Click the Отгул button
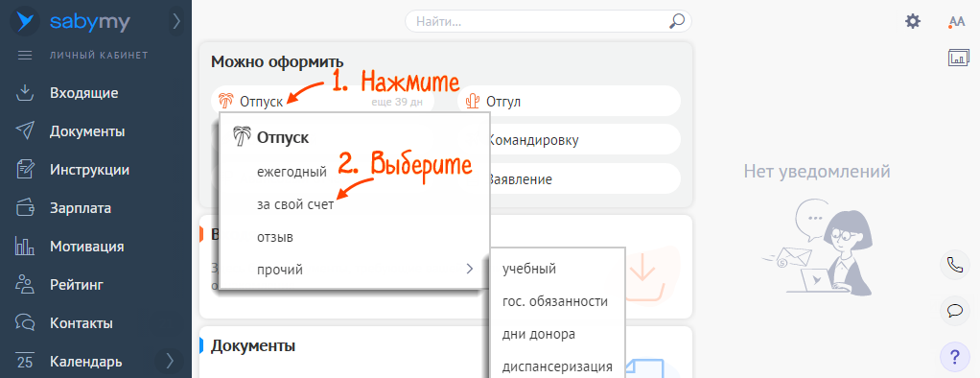Image resolution: width=980 pixels, height=378 pixels. pyautogui.click(x=569, y=101)
